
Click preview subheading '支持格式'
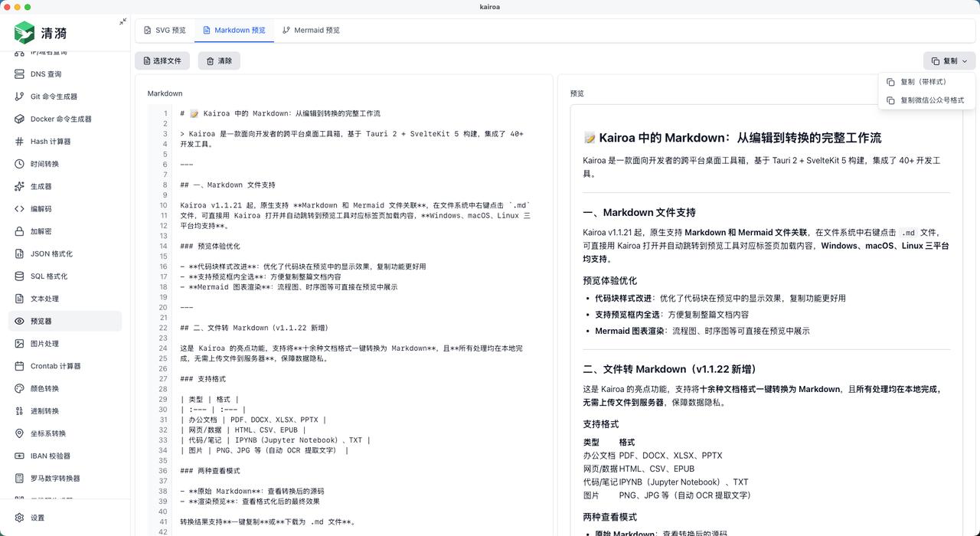pyautogui.click(x=600, y=424)
